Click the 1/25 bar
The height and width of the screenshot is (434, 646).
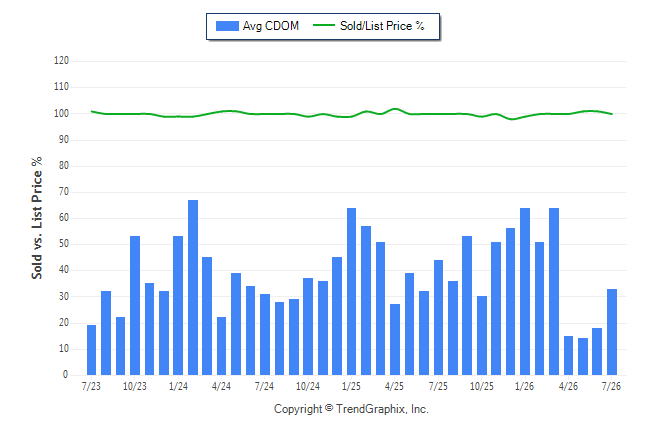[x=351, y=291]
